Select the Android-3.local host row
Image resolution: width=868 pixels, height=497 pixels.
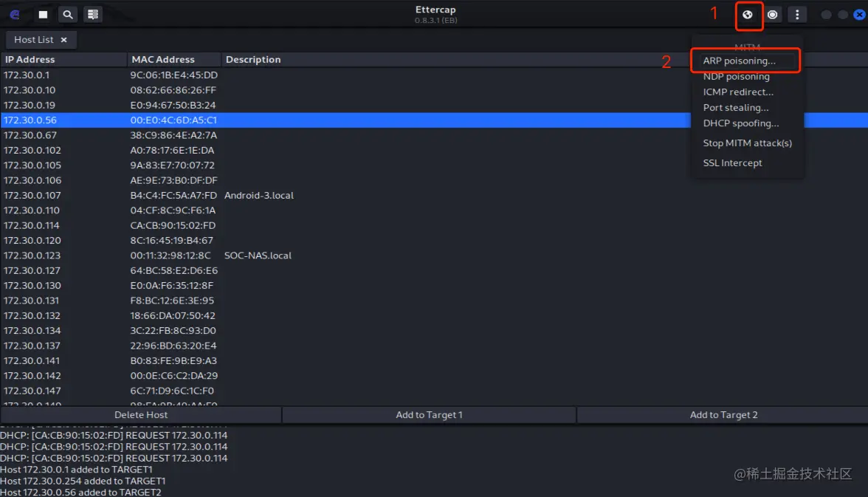[x=434, y=195]
